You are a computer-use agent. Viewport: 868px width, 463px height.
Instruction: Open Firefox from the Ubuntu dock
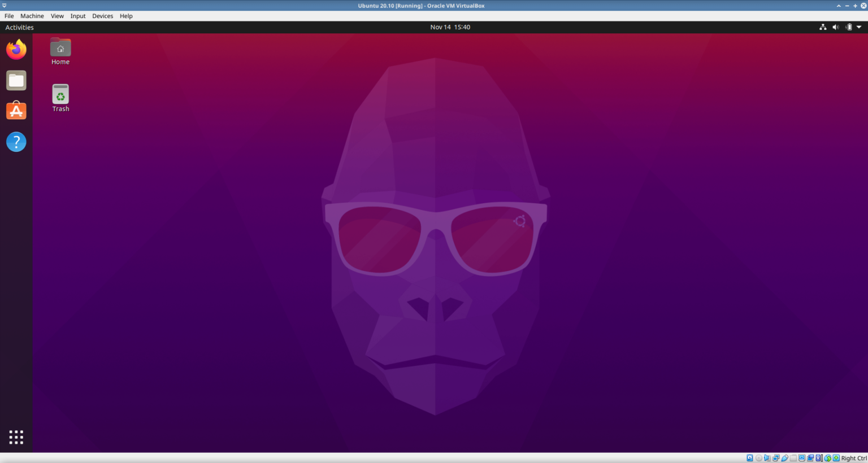(x=16, y=50)
